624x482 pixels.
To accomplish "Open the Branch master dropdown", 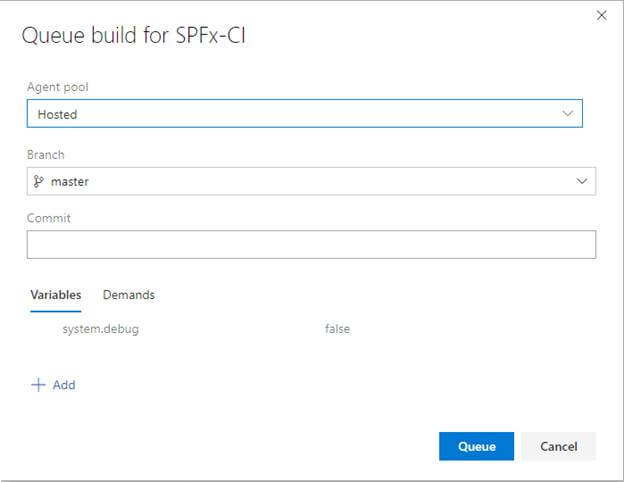I will (311, 181).
